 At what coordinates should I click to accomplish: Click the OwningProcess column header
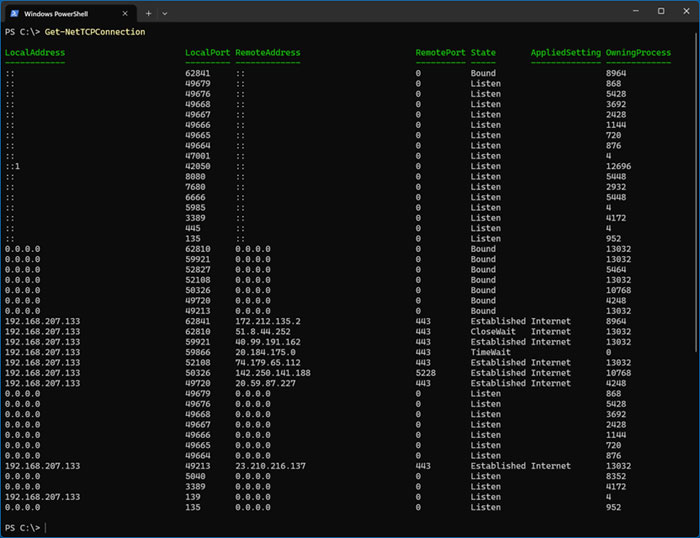[x=638, y=52]
